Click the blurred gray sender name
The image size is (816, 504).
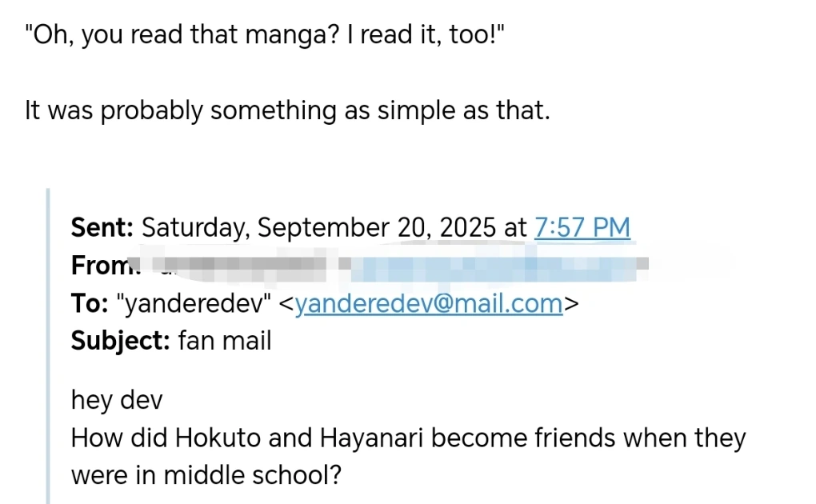pyautogui.click(x=240, y=264)
